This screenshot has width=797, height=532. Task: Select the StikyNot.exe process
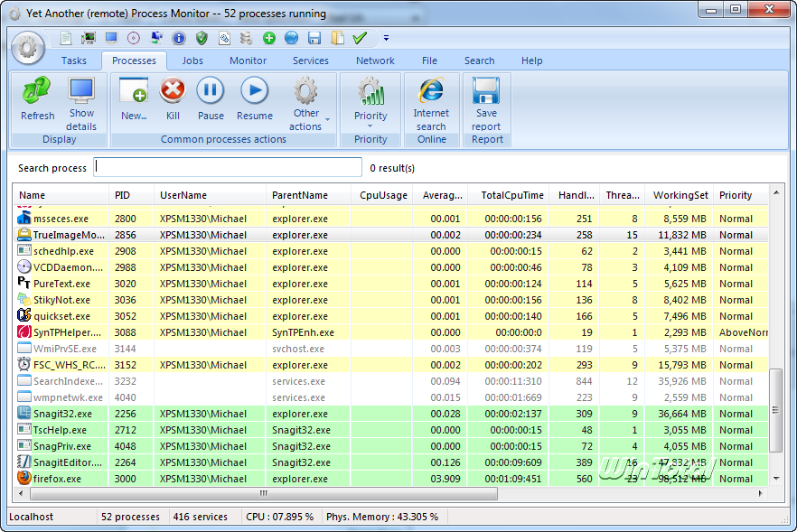pyautogui.click(x=390, y=300)
